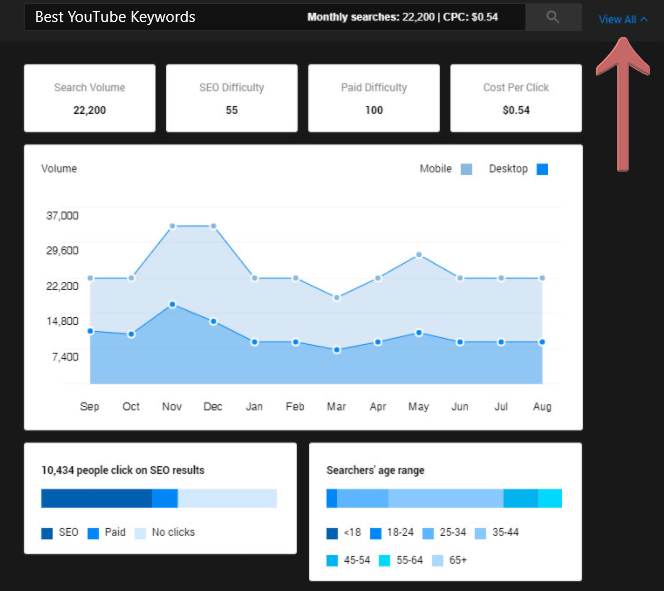Click the Aug month label
The width and height of the screenshot is (664, 591).
[542, 406]
